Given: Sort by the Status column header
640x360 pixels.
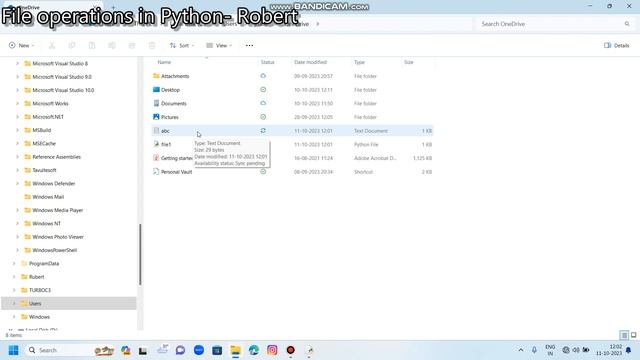Looking at the screenshot, I should pyautogui.click(x=267, y=62).
